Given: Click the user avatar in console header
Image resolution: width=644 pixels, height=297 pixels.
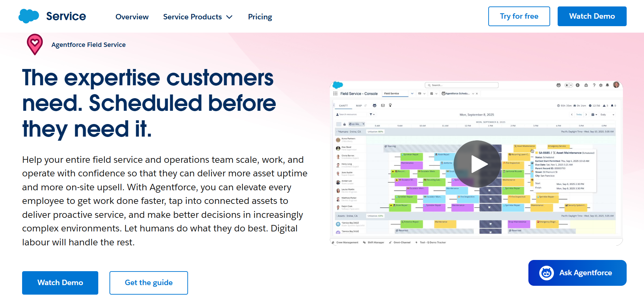Looking at the screenshot, I should click(616, 85).
